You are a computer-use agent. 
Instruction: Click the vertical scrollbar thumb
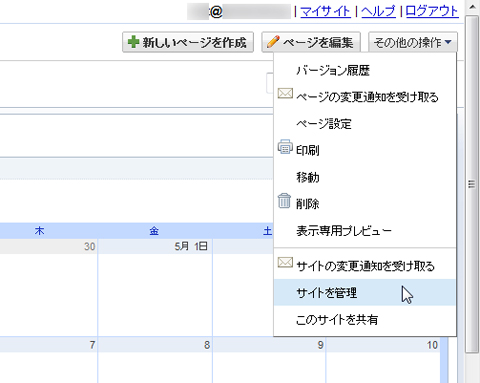pos(472,184)
